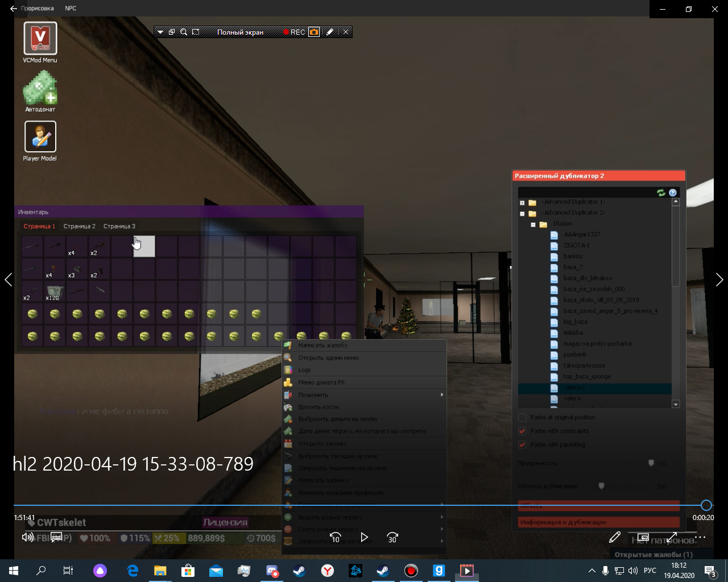Toggle Paste with parenting checkbox
Image resolution: width=728 pixels, height=582 pixels.
[522, 444]
